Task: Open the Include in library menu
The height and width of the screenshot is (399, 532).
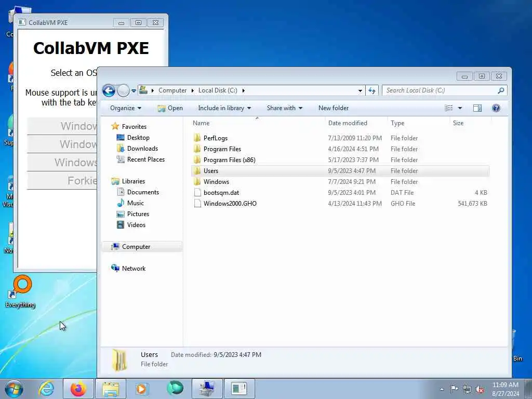Action: pyautogui.click(x=224, y=108)
